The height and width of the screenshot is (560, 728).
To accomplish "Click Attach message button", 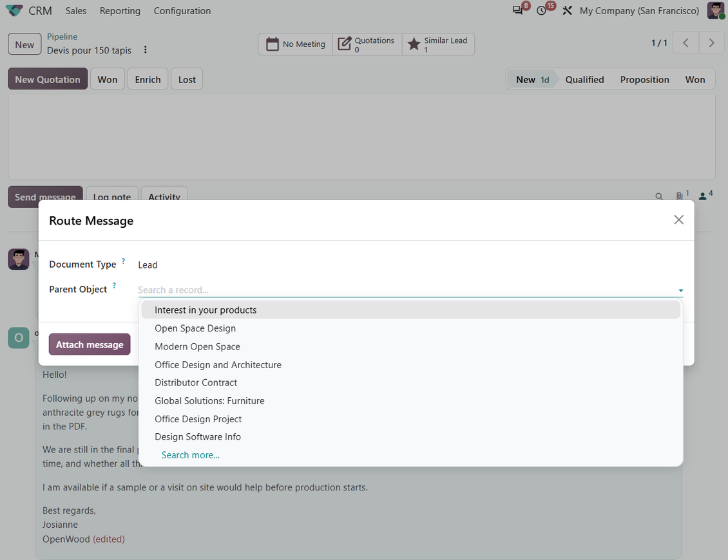I will (90, 344).
